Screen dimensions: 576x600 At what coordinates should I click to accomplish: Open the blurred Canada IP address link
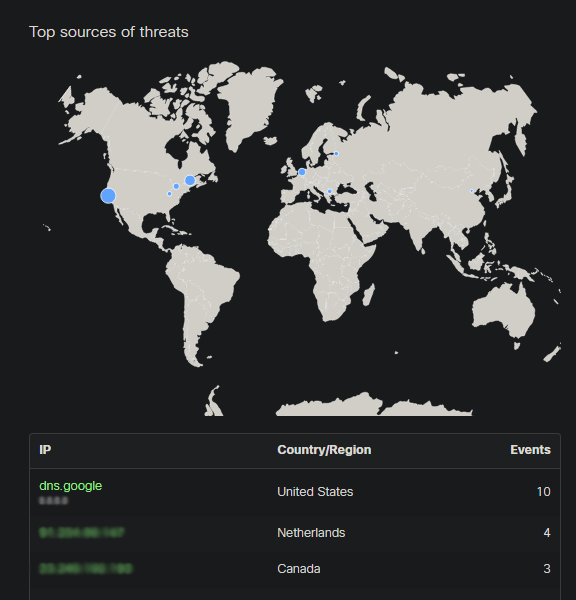(x=86, y=569)
